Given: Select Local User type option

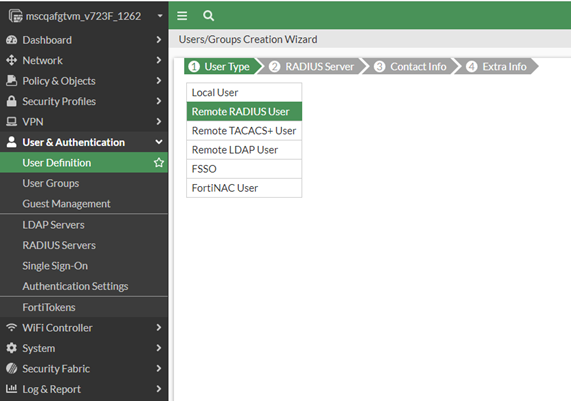Looking at the screenshot, I should coord(244,93).
